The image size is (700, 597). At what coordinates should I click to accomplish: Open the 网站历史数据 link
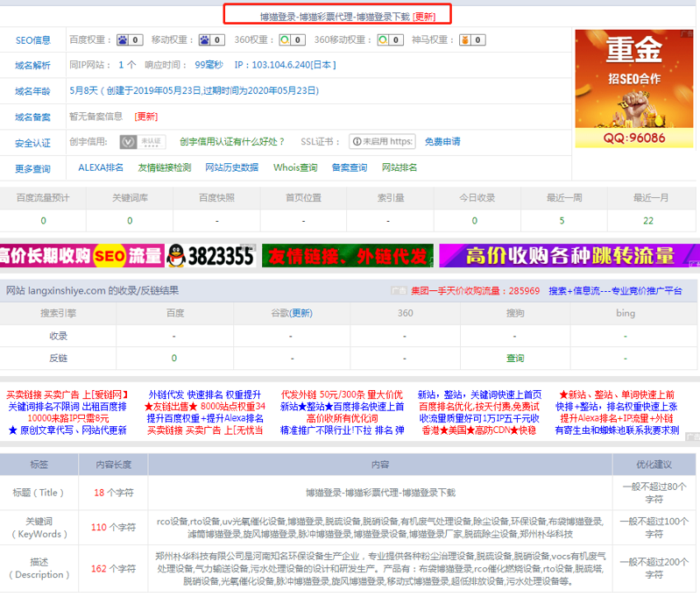point(232,167)
